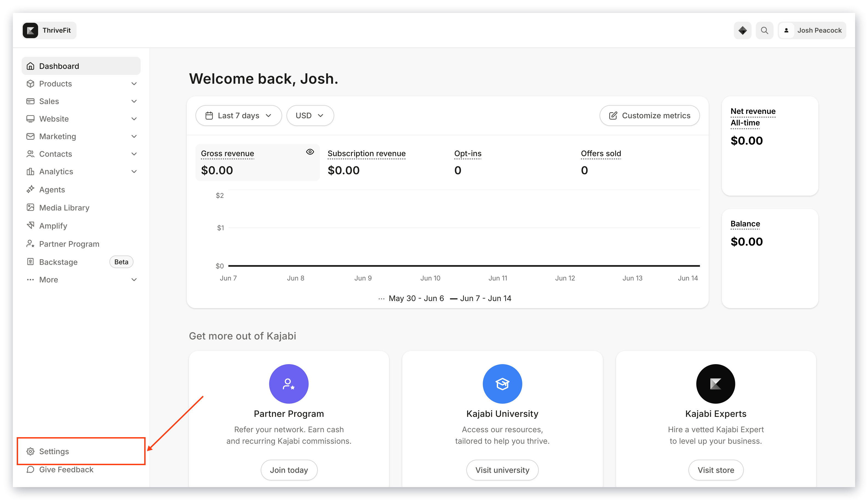Go to Settings in the sidebar
Viewport: 868px width, 500px height.
81,451
